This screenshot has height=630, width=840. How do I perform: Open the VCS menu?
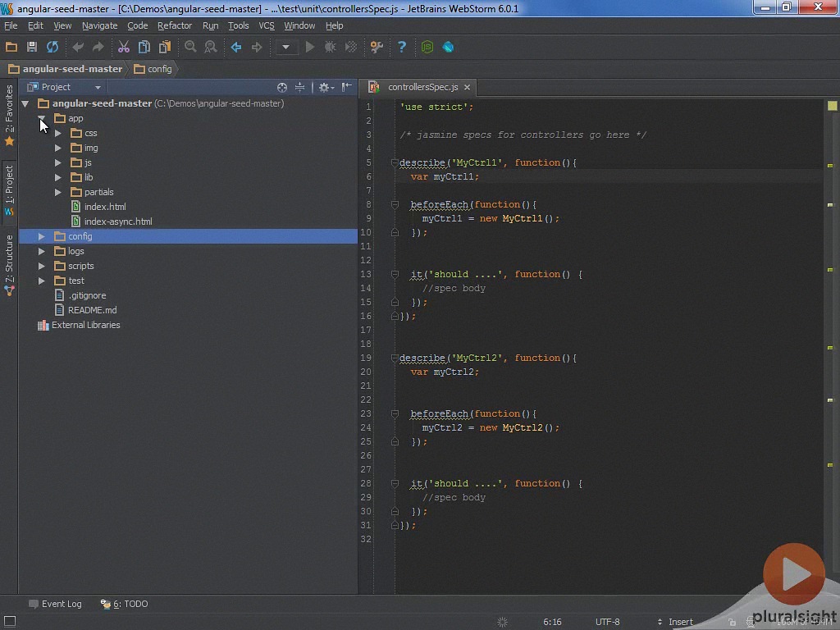[267, 25]
